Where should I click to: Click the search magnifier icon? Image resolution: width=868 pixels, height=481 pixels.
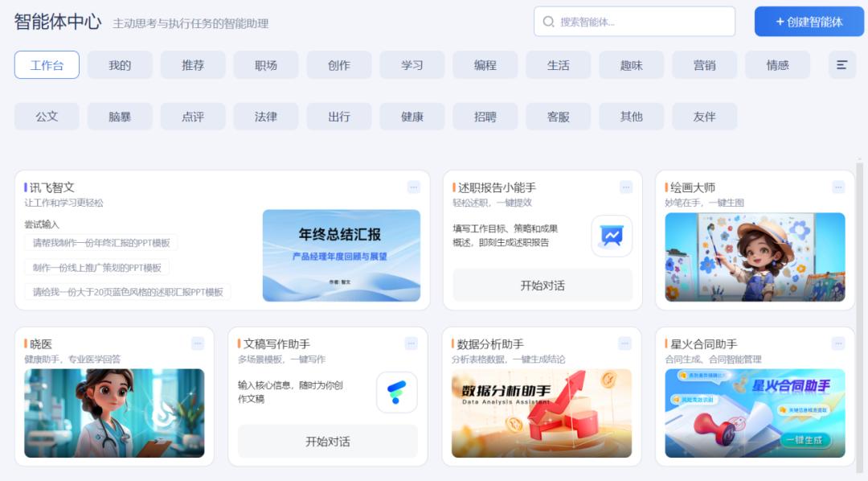pos(549,22)
